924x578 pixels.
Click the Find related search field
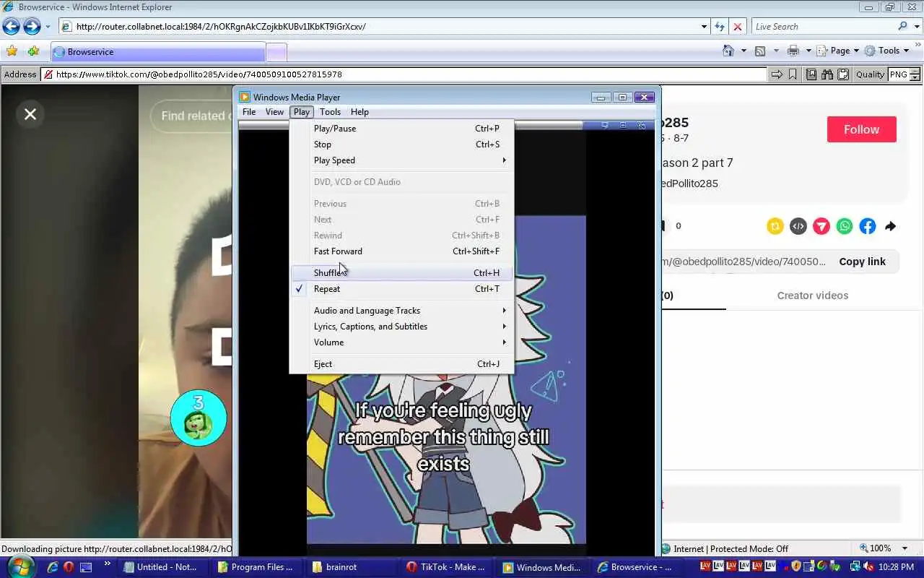click(192, 116)
